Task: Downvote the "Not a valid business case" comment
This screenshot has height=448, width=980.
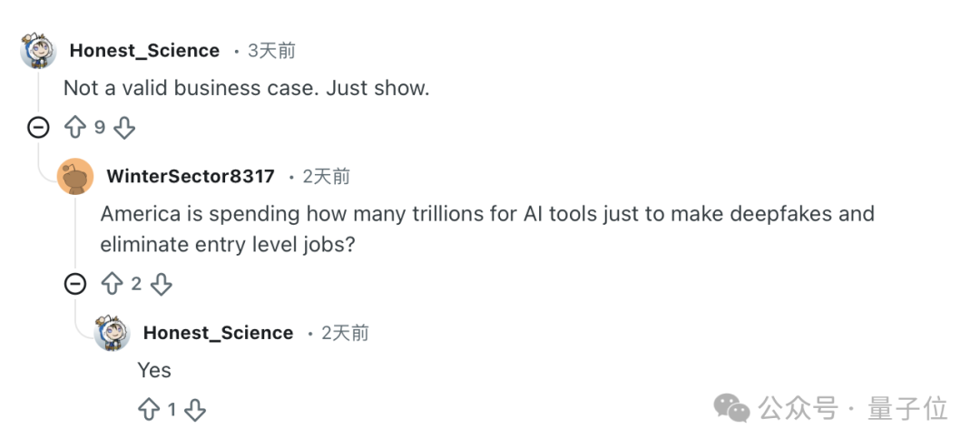Action: [124, 128]
